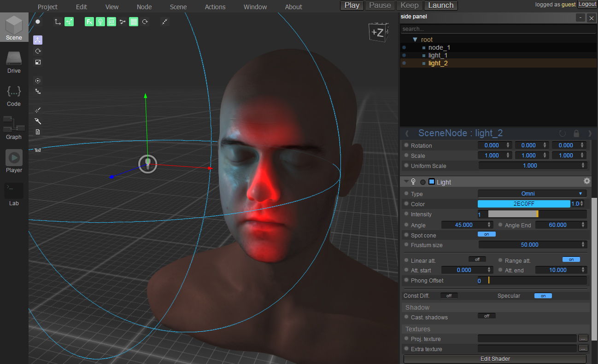Select the move tool in the left tool column
The image size is (598, 364).
[38, 40]
